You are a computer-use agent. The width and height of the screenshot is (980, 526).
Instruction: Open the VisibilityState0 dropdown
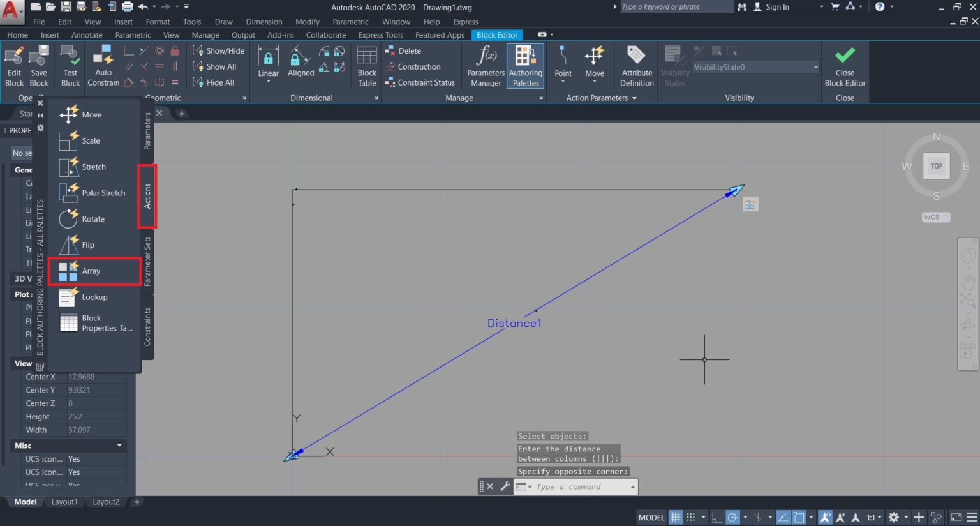click(x=815, y=67)
